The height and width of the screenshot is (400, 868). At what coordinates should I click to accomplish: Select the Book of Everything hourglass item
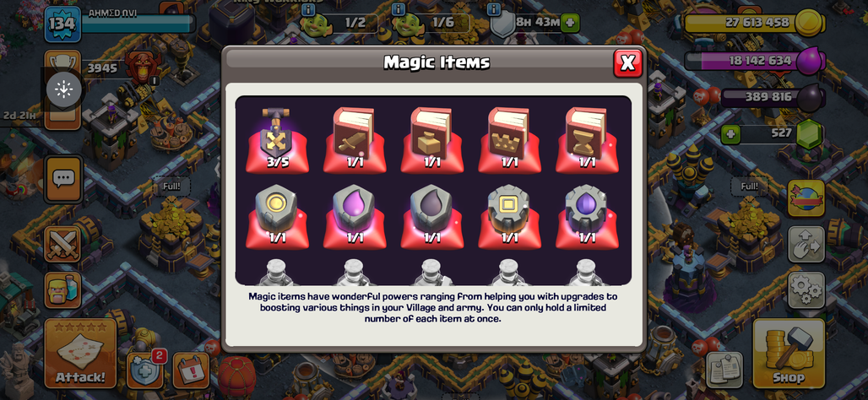coord(588,140)
